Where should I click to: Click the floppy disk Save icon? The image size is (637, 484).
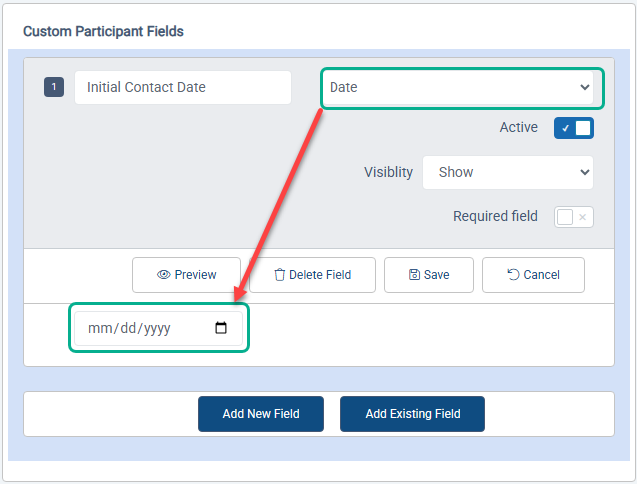(415, 275)
